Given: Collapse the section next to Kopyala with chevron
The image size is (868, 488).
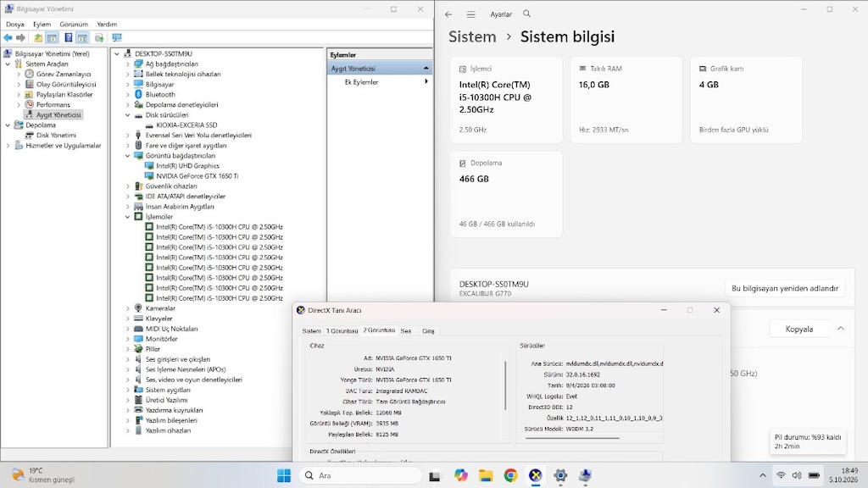Looking at the screenshot, I should click(840, 329).
